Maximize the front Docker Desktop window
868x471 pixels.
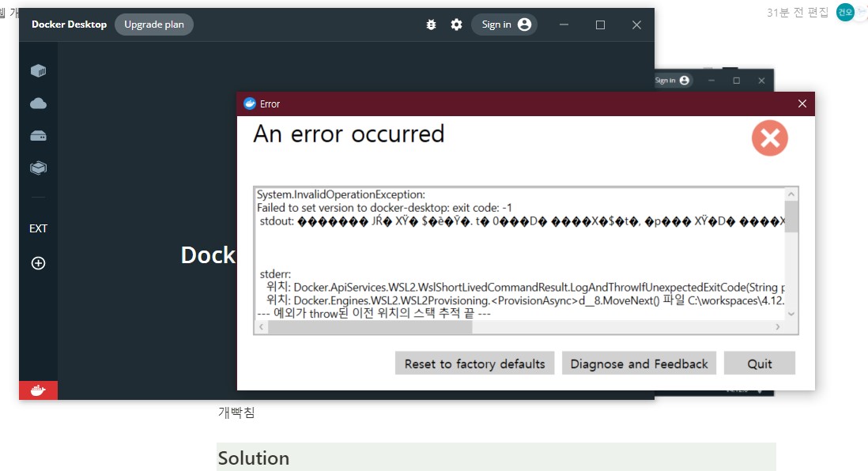click(x=600, y=24)
